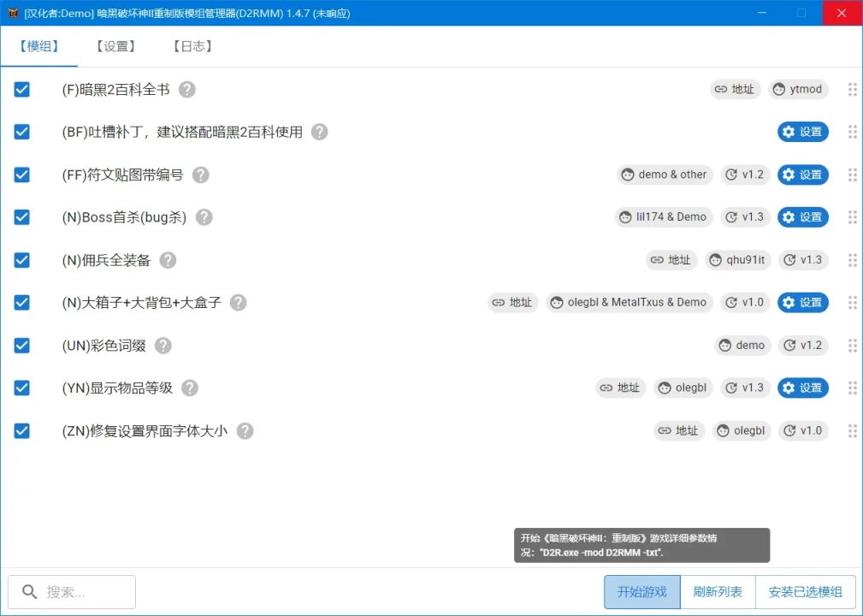863x616 pixels.
Task: Click the v1.3 version badge on (N)Boss首杀
Action: point(745,217)
